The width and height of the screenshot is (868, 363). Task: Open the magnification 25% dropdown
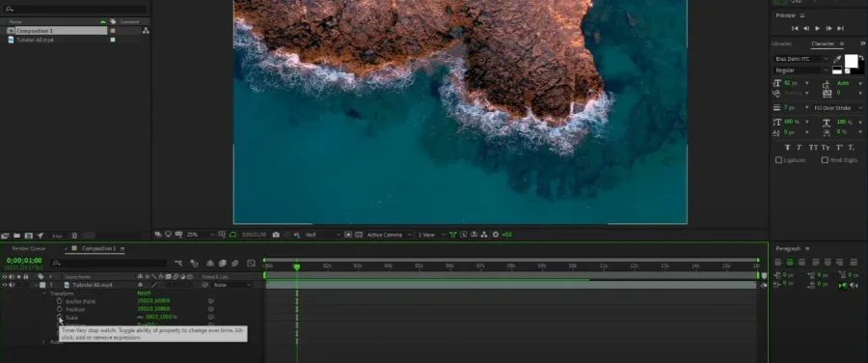pyautogui.click(x=200, y=235)
